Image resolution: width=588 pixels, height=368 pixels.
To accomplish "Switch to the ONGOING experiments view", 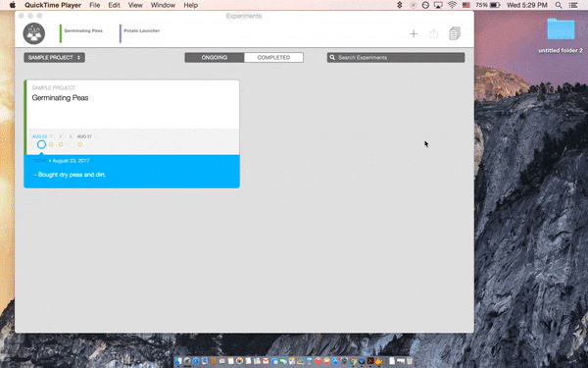I will 215,58.
